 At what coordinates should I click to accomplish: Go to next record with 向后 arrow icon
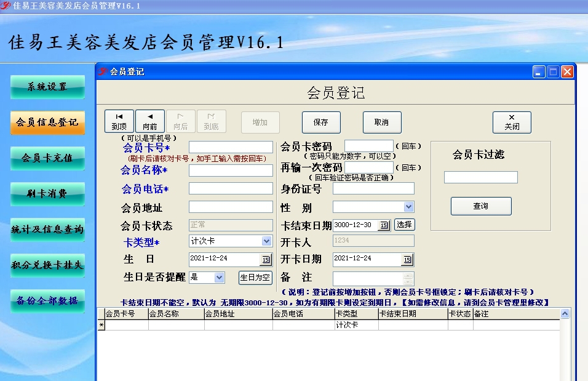point(180,121)
